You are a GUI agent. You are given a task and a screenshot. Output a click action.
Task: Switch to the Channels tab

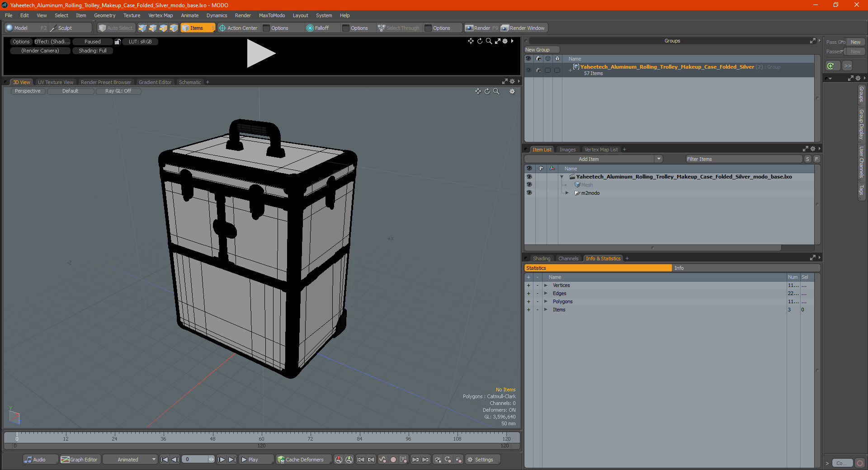[568, 258]
